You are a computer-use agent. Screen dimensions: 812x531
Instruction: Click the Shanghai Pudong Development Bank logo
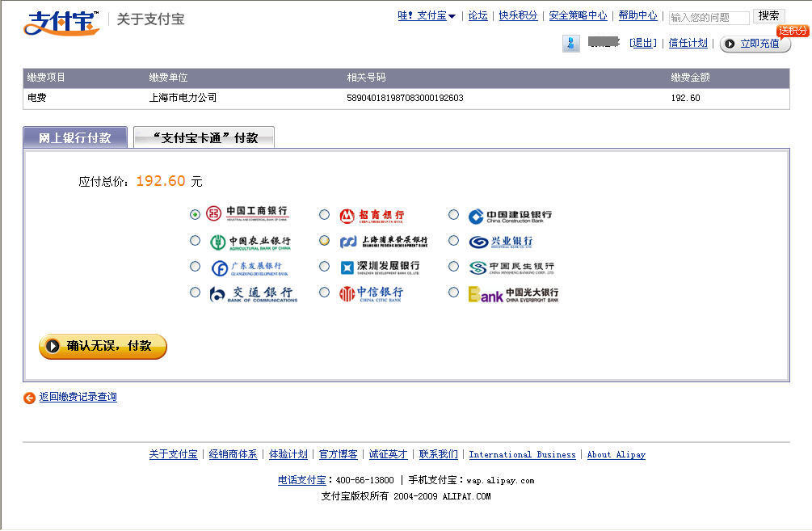[383, 242]
